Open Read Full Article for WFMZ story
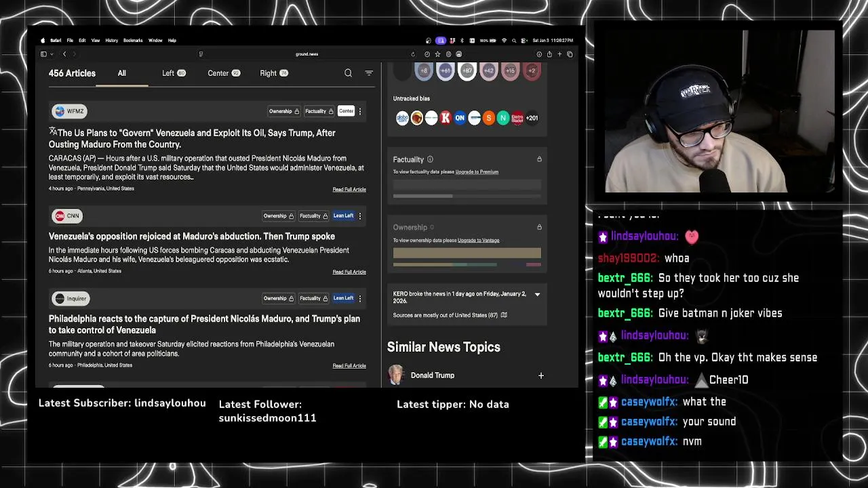868x488 pixels. (x=349, y=190)
